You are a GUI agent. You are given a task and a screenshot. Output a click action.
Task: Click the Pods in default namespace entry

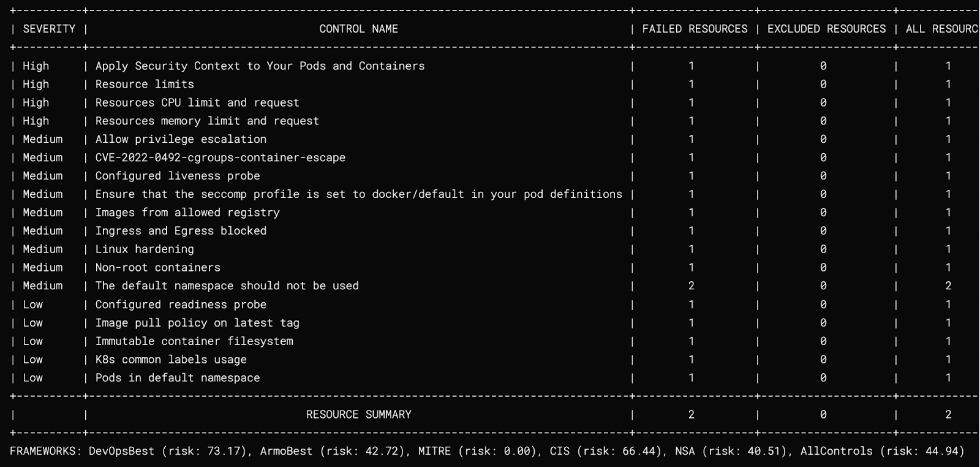(178, 378)
